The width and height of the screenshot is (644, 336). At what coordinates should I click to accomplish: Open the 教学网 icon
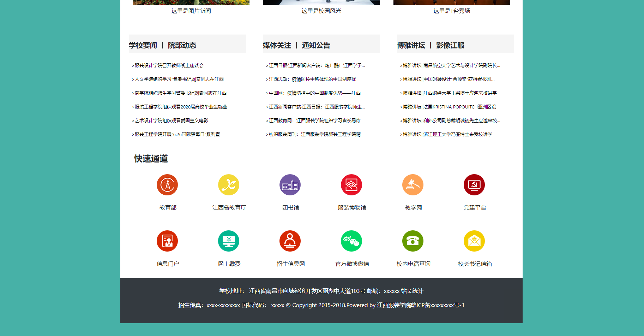point(413,184)
